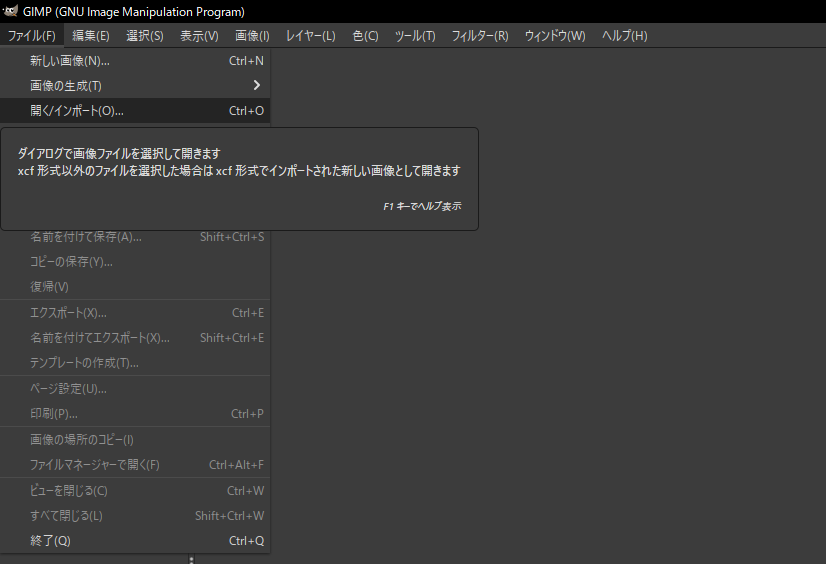Choose エクスポート(X)... entry
The image size is (826, 564).
pyautogui.click(x=135, y=313)
